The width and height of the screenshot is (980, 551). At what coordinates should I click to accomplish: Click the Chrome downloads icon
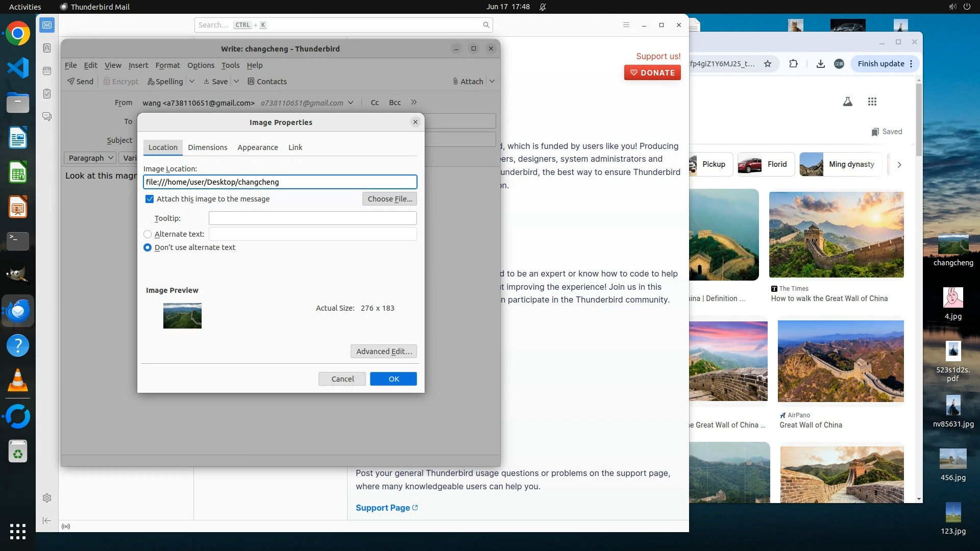(820, 64)
